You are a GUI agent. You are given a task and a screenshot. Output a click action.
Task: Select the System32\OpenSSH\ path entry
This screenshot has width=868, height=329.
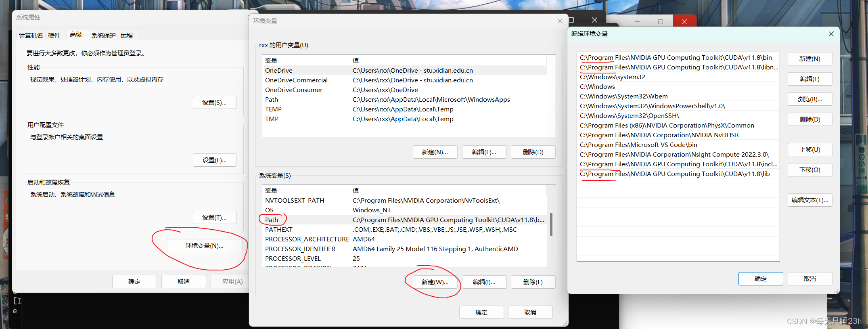[678, 115]
